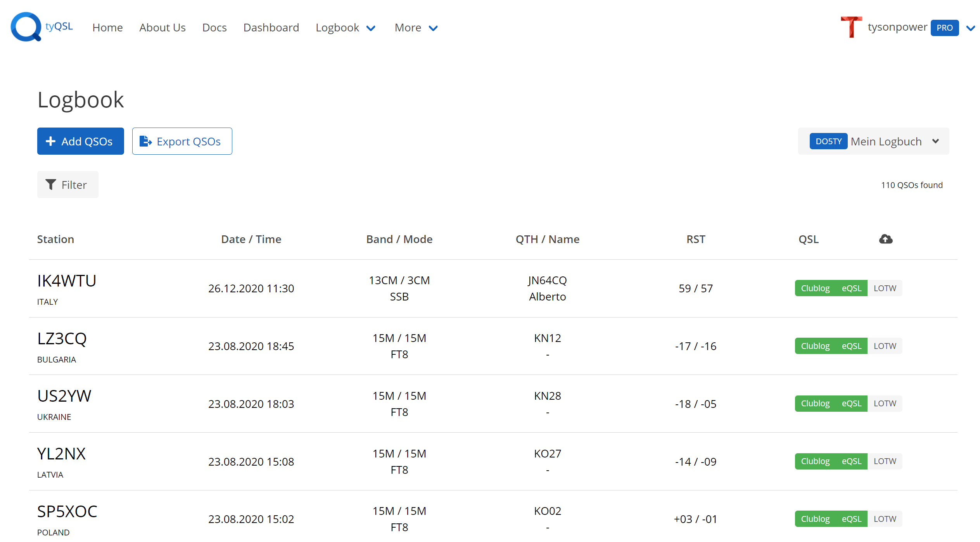Click the PRO badge next to tysonpower
This screenshot has width=980, height=542.
click(x=944, y=28)
